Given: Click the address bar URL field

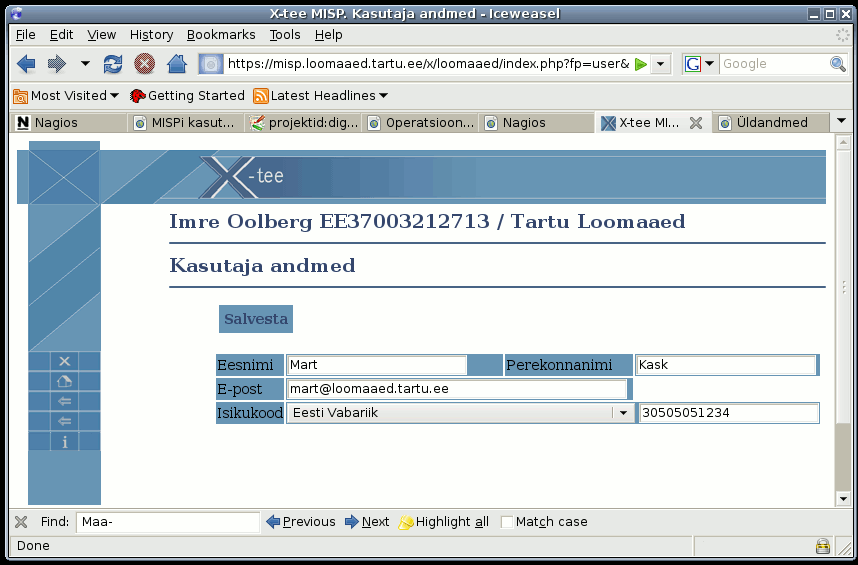Looking at the screenshot, I should tap(428, 64).
